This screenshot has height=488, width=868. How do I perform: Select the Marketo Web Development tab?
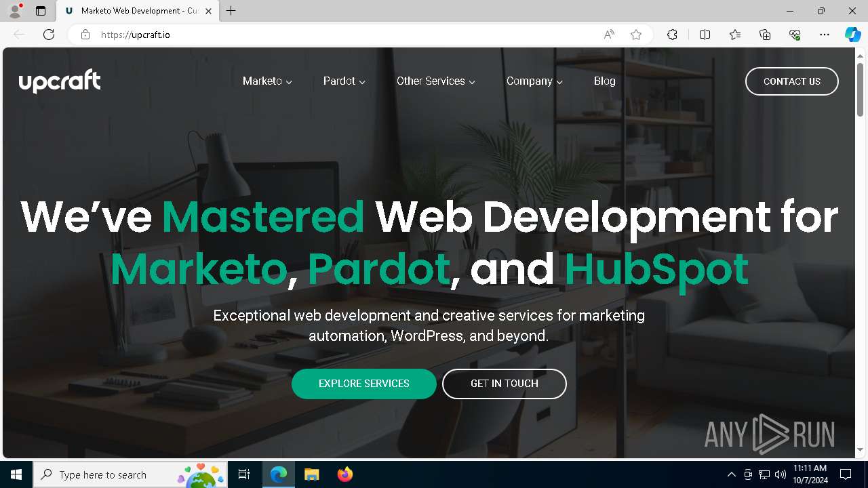coord(138,11)
